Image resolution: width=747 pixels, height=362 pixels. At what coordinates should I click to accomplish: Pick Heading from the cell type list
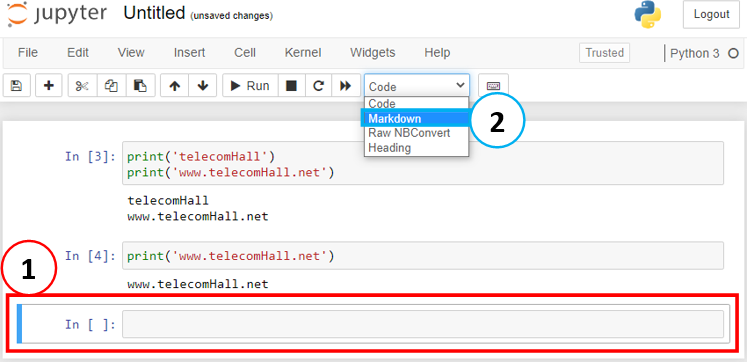coord(417,148)
